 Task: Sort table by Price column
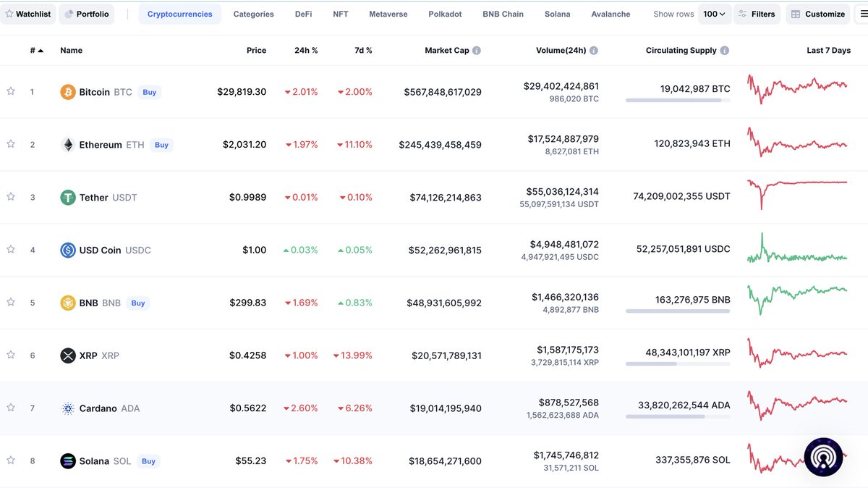coord(256,51)
